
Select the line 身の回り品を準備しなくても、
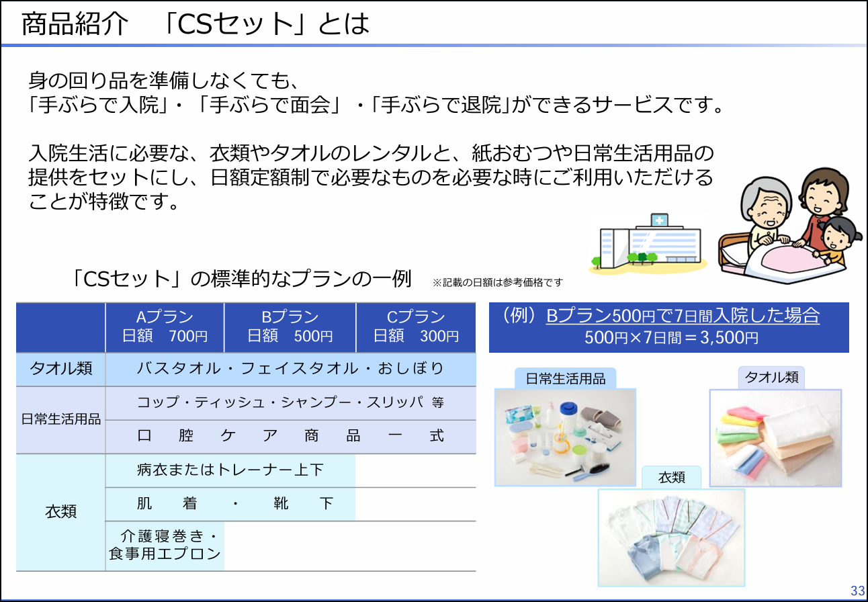point(163,81)
